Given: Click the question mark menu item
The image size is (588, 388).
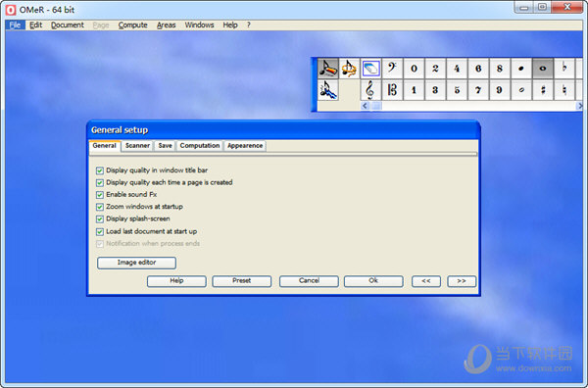Looking at the screenshot, I should (249, 25).
